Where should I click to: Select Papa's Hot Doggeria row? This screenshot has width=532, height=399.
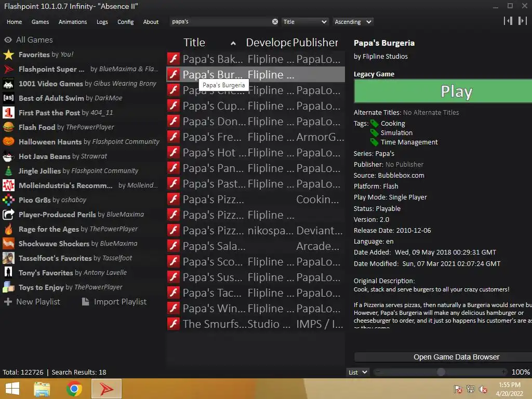pyautogui.click(x=256, y=152)
